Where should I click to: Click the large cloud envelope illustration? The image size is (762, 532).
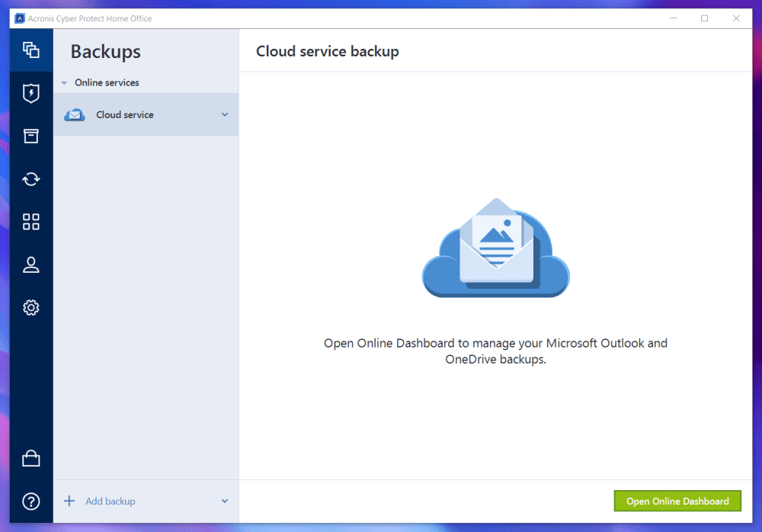click(496, 248)
